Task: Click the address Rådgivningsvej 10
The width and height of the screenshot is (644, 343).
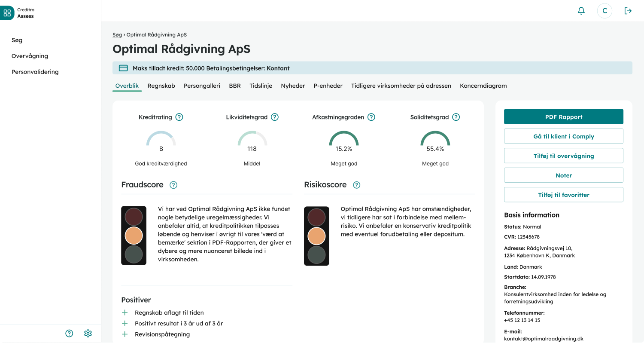Action: 549,248
